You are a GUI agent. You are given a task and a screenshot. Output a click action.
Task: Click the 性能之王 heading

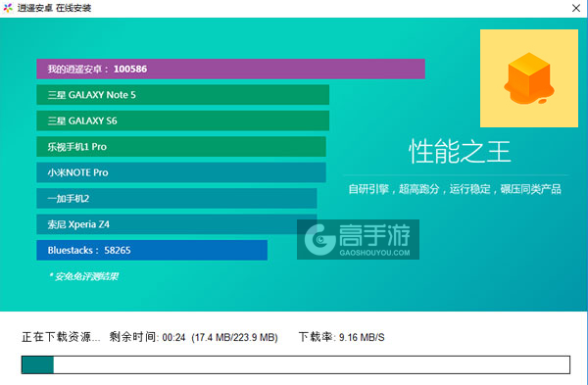point(460,152)
